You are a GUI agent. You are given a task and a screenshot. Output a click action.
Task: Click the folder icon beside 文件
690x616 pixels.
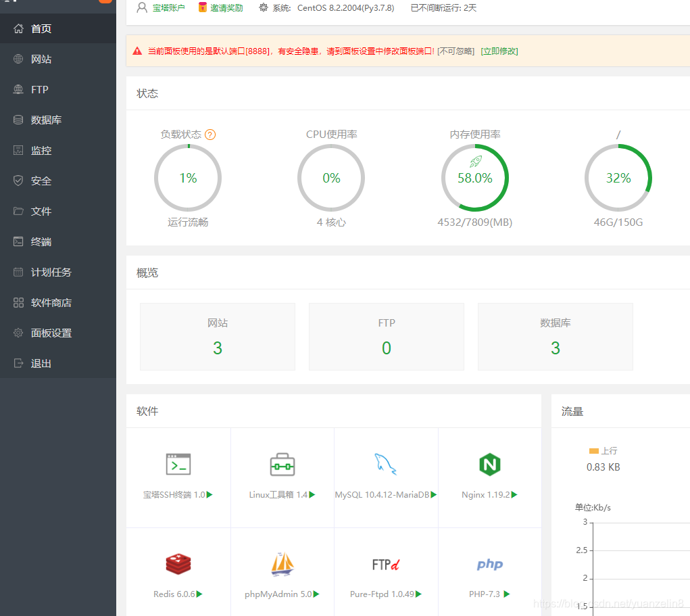click(18, 211)
